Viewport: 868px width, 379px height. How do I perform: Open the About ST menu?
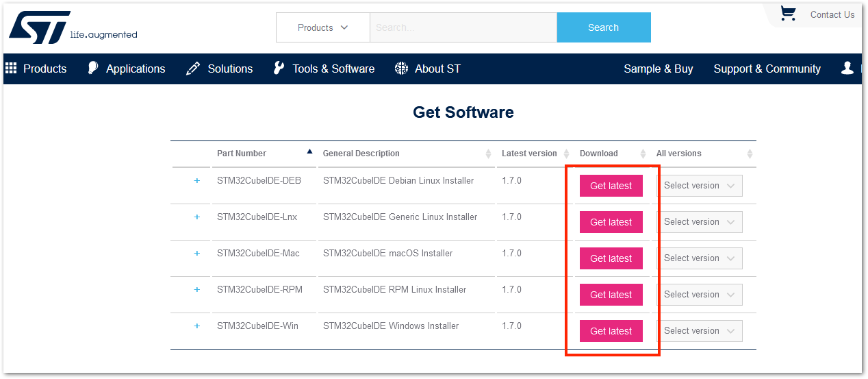pos(437,69)
